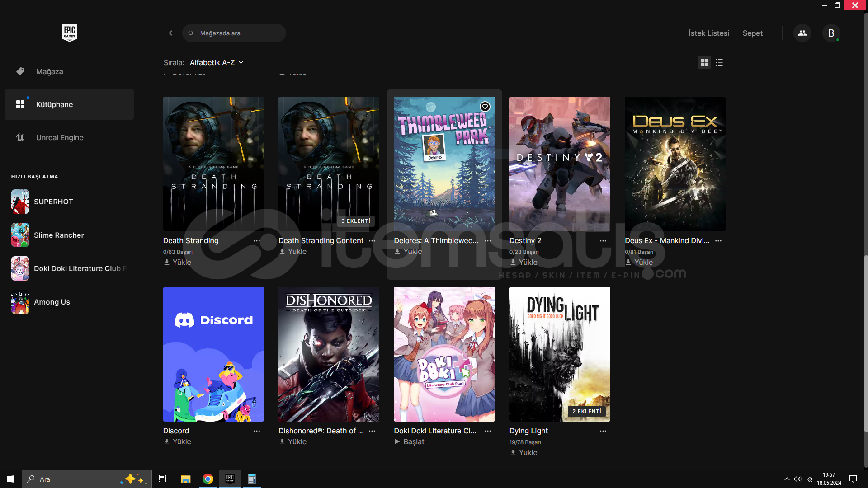Click the taskbar clock and date

(x=829, y=479)
